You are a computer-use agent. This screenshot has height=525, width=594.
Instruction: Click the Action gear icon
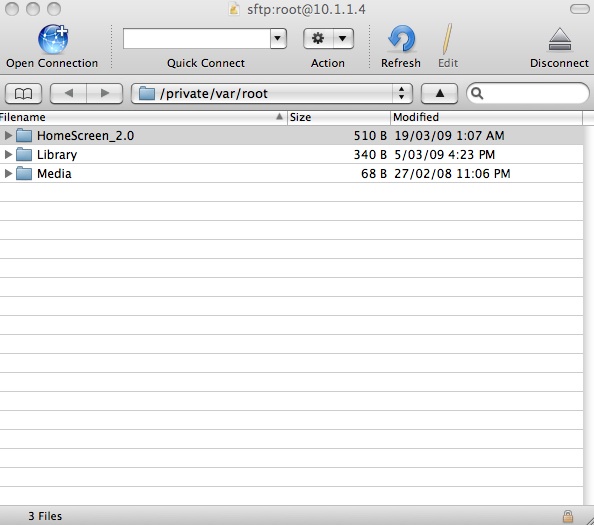[x=318, y=38]
